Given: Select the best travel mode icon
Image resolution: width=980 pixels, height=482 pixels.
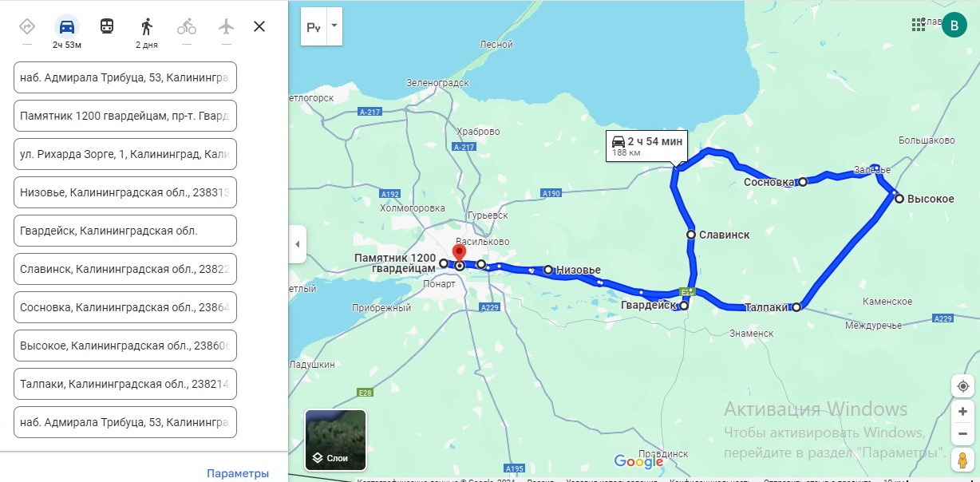Looking at the screenshot, I should tap(27, 26).
